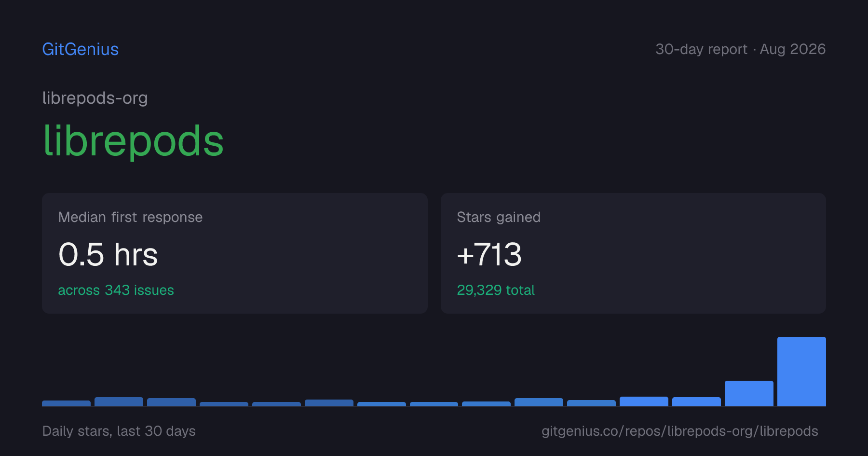Click the twelfth bar of daily stars
This screenshot has height=456, width=868.
point(644,401)
